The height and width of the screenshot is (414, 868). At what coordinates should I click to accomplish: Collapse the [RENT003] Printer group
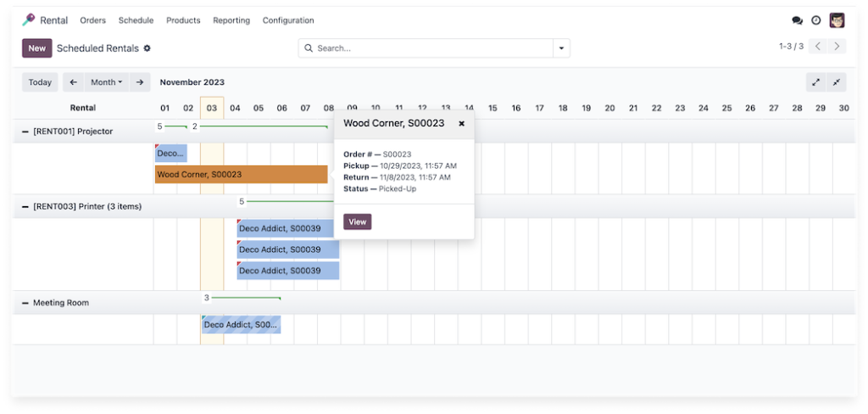click(x=25, y=206)
